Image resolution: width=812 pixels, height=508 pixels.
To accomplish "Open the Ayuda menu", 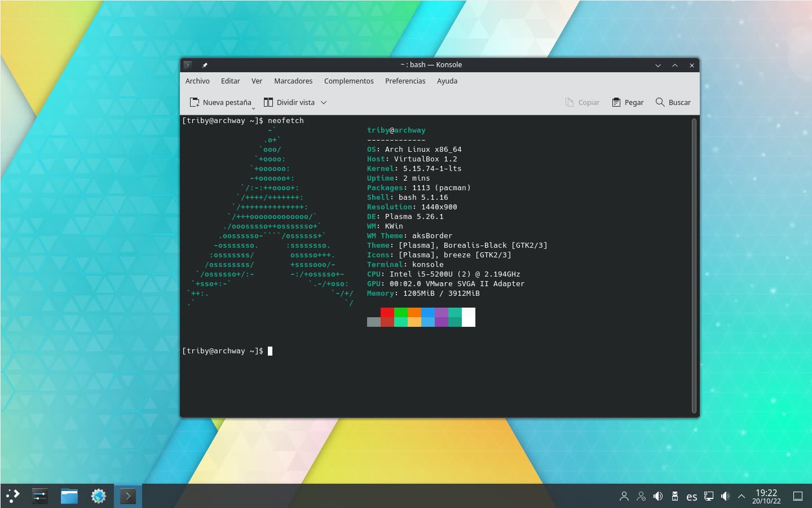I will (x=447, y=81).
